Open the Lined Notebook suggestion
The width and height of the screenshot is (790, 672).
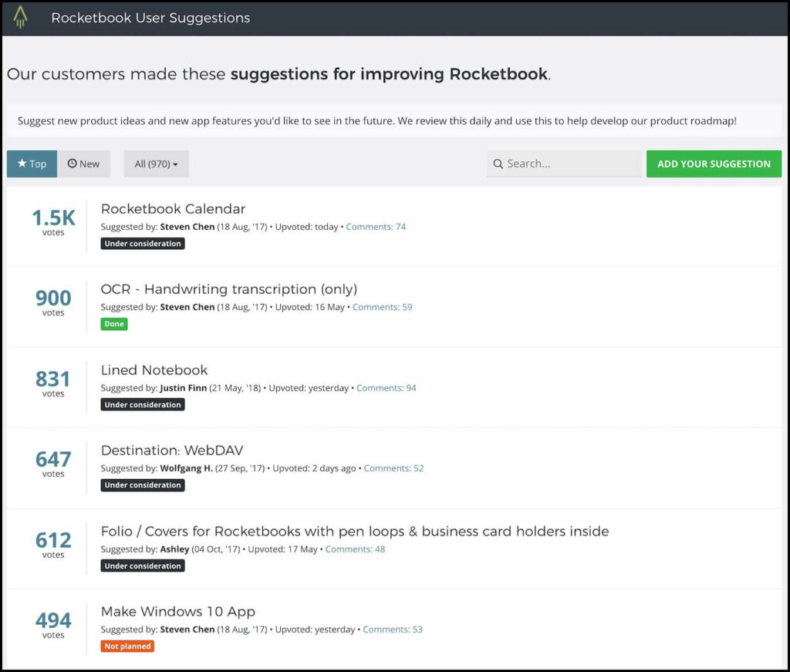(x=154, y=370)
